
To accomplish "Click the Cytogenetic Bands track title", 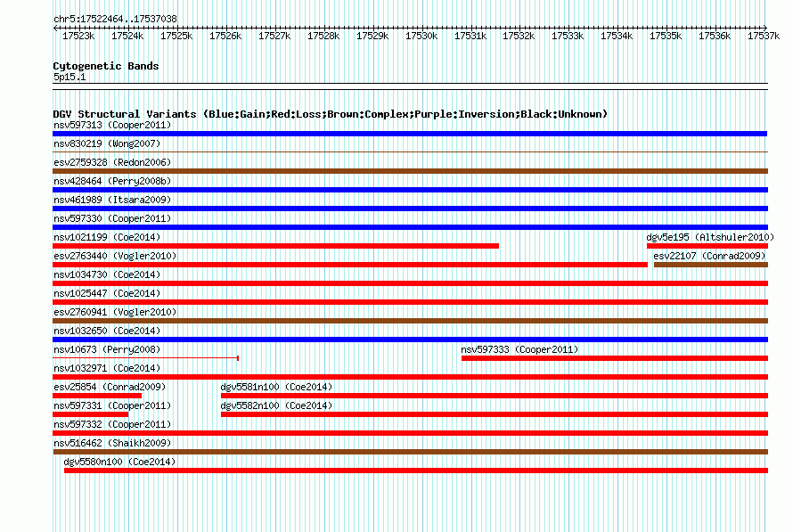I will coord(106,66).
